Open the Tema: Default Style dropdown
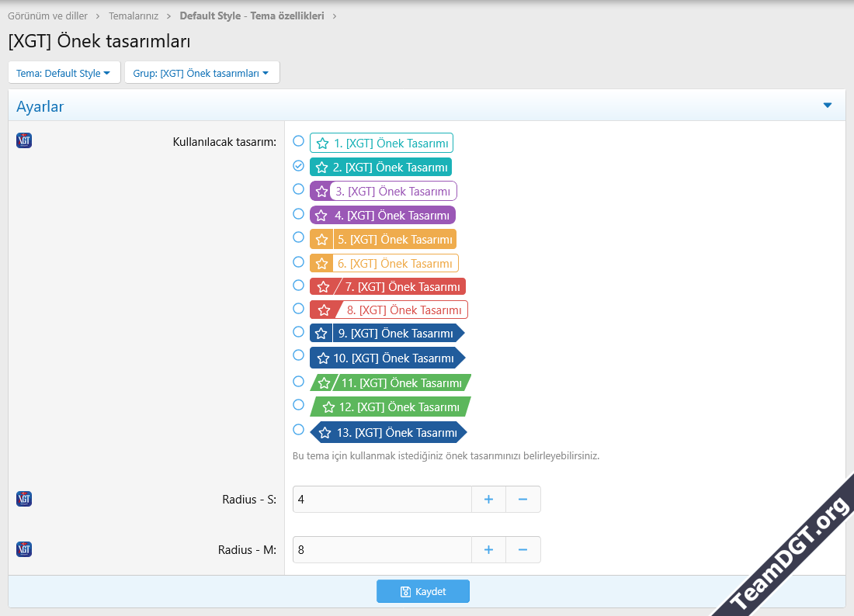 (64, 73)
